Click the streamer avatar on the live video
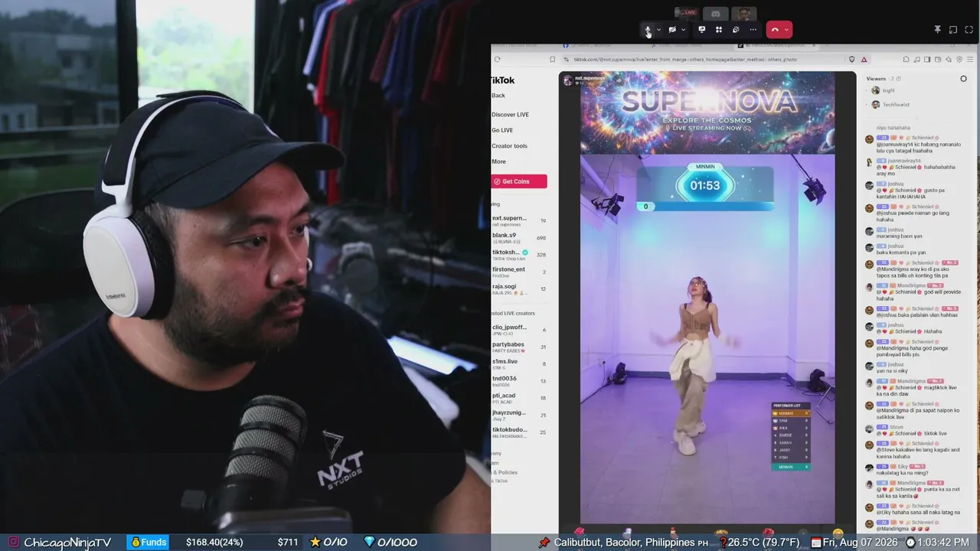Viewport: 980px width, 551px height. pyautogui.click(x=567, y=80)
